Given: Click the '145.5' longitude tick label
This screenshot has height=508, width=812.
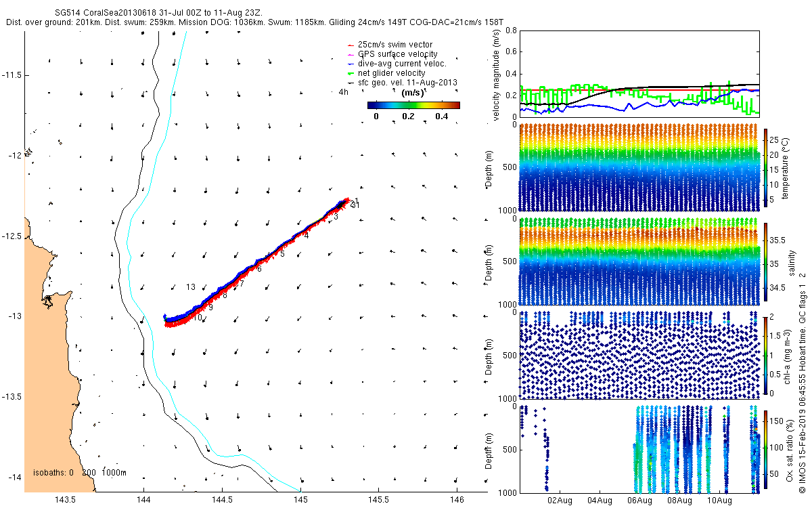Looking at the screenshot, I should pyautogui.click(x=378, y=501).
